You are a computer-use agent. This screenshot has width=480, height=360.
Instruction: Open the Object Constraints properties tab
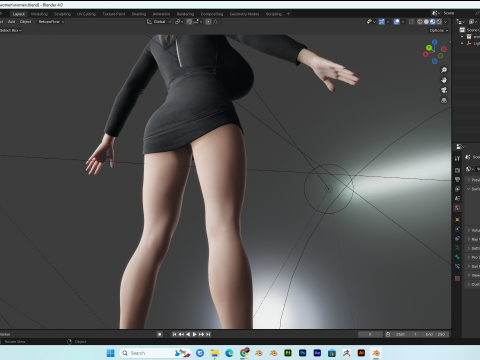point(457,238)
